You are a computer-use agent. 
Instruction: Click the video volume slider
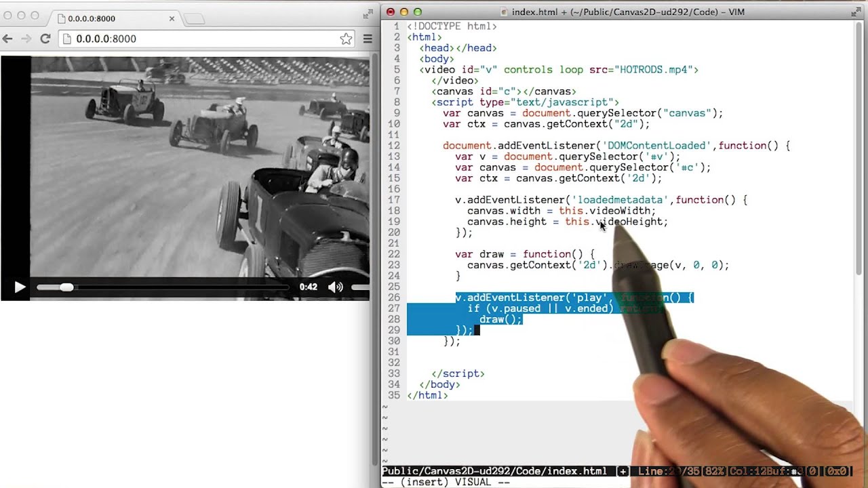[360, 287]
